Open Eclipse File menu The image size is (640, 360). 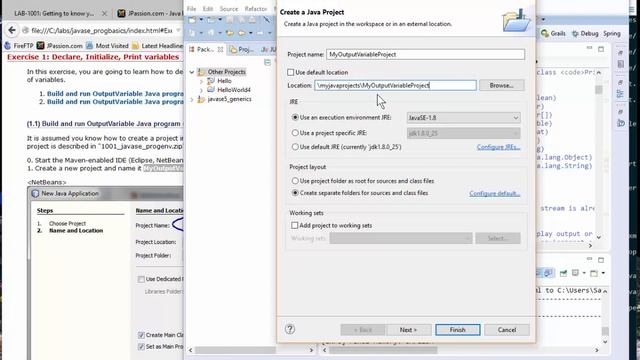(191, 9)
